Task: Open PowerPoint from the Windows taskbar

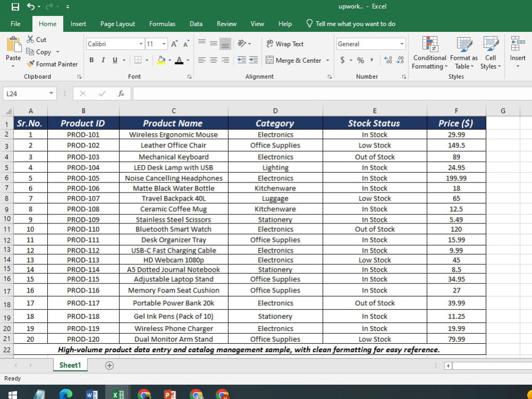Action: pos(170,395)
